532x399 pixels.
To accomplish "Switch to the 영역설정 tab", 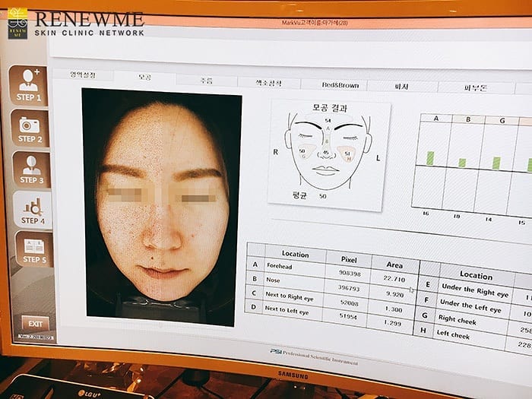I will (83, 74).
